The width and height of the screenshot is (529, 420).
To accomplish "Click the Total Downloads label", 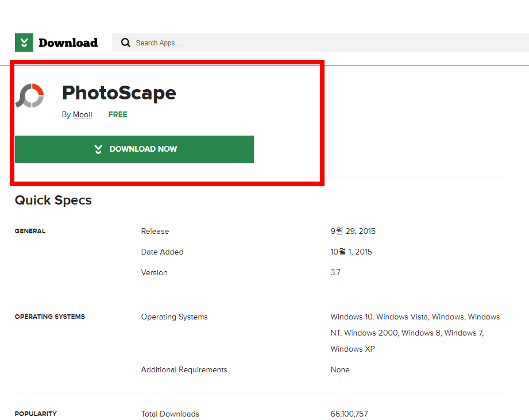I will point(170,414).
